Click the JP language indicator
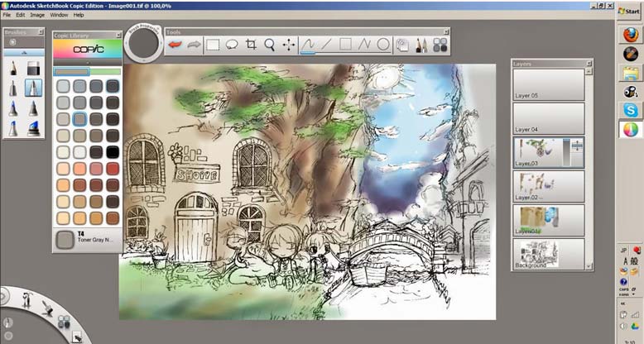This screenshot has width=644, height=344. point(624,250)
